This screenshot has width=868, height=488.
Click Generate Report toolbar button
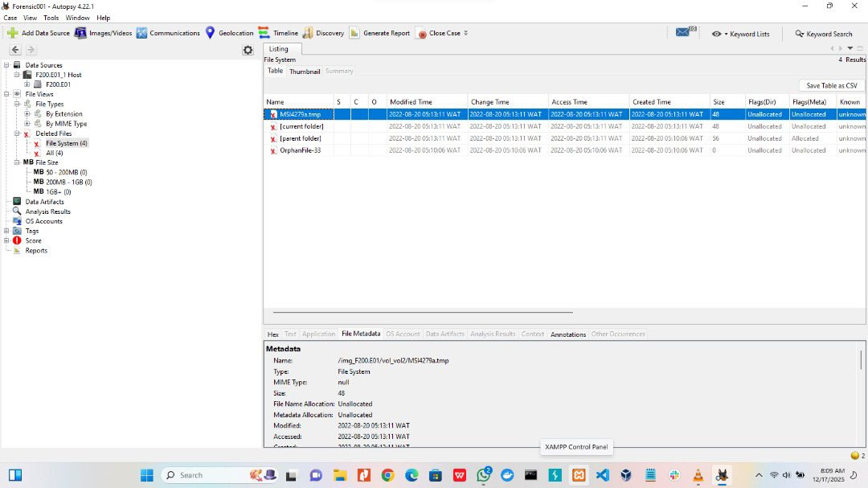[379, 33]
